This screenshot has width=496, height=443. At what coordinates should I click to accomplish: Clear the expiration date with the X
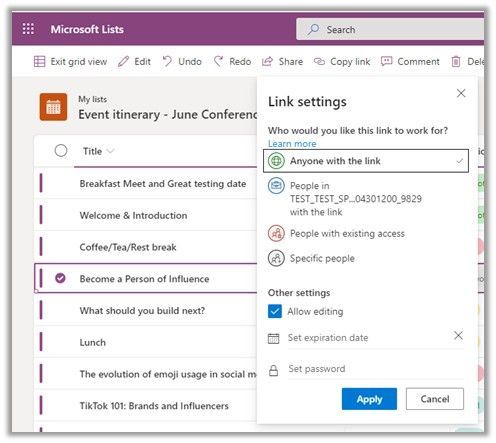click(458, 335)
